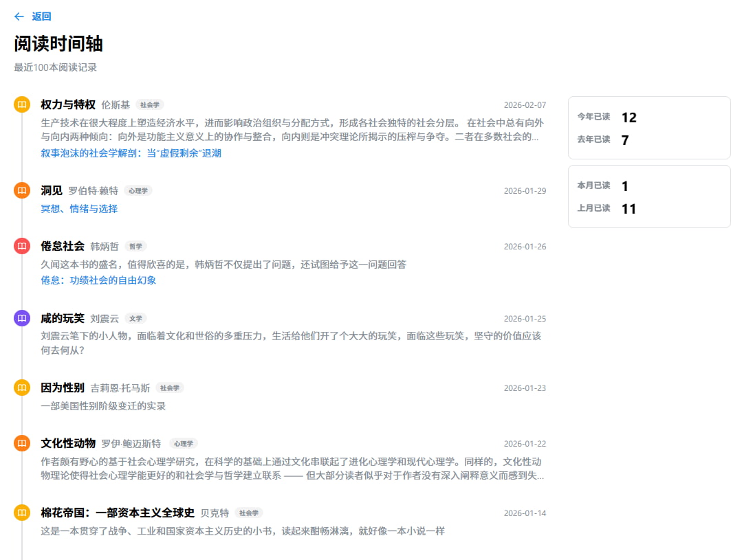Viewport: 733px width, 560px height.
Task: Click the 本月已读 stats card
Action: [x=648, y=197]
